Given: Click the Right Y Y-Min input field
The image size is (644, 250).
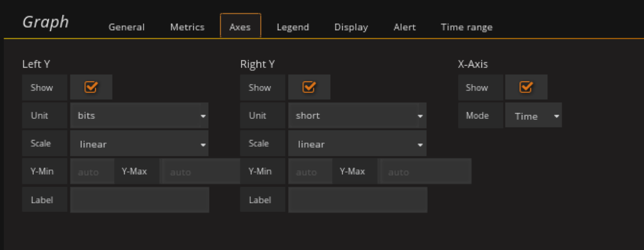Looking at the screenshot, I should coord(310,172).
